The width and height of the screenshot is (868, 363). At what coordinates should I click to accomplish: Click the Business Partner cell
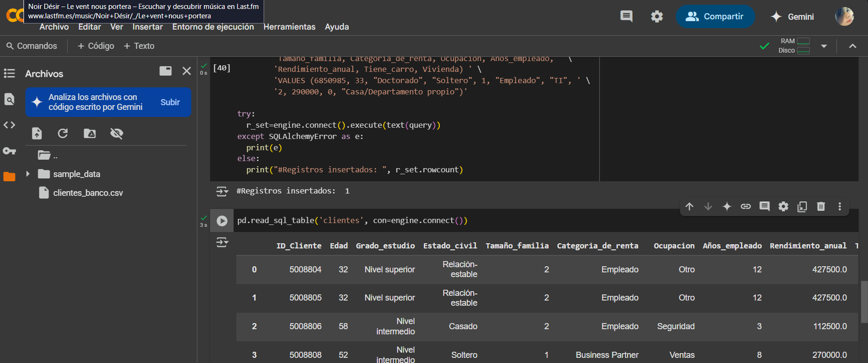607,355
